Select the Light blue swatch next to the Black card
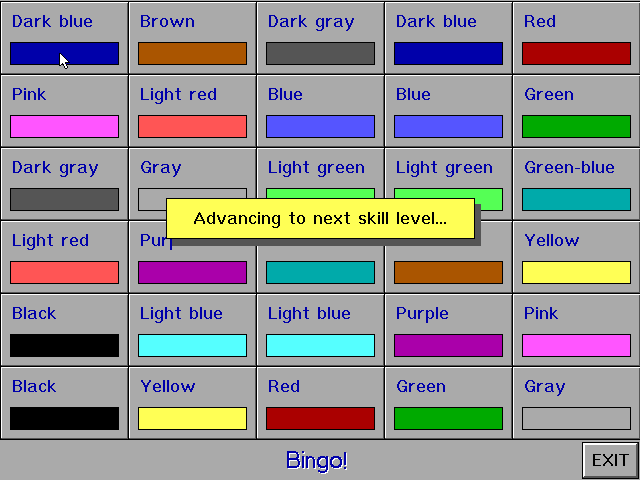The image size is (640, 480). point(192,345)
